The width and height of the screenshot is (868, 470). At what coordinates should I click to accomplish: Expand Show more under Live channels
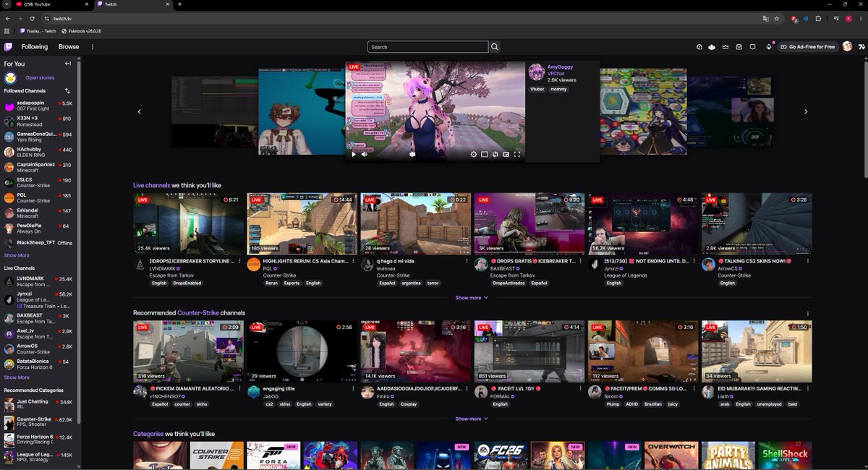point(472,298)
